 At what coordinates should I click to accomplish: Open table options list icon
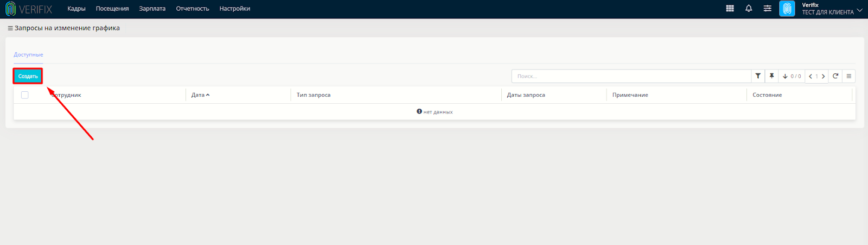(x=849, y=76)
